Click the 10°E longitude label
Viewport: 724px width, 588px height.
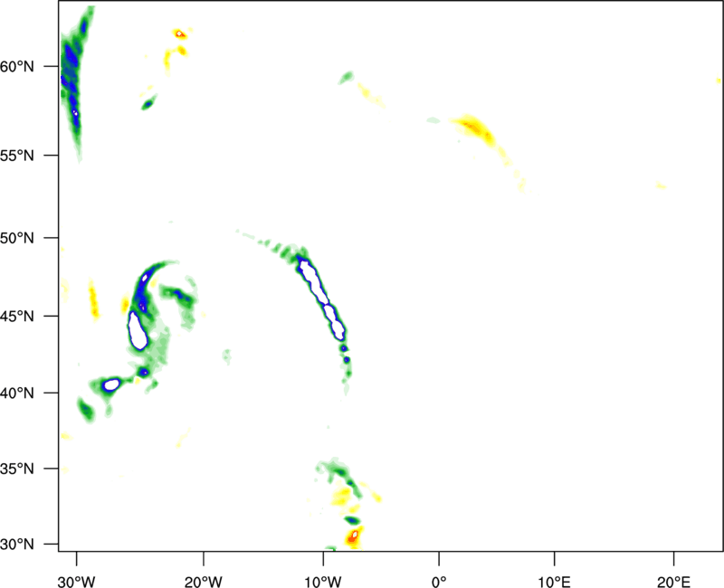click(x=554, y=582)
